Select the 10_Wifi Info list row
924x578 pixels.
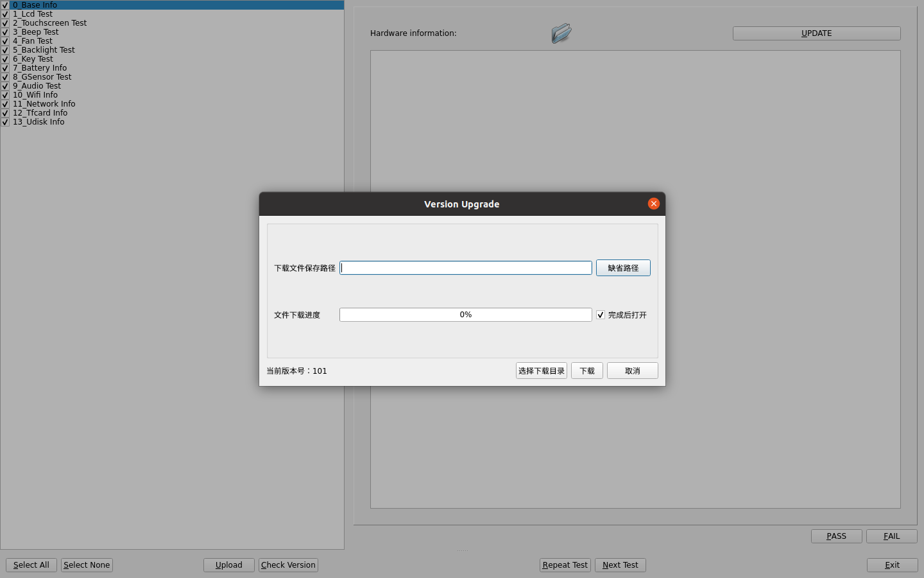172,95
